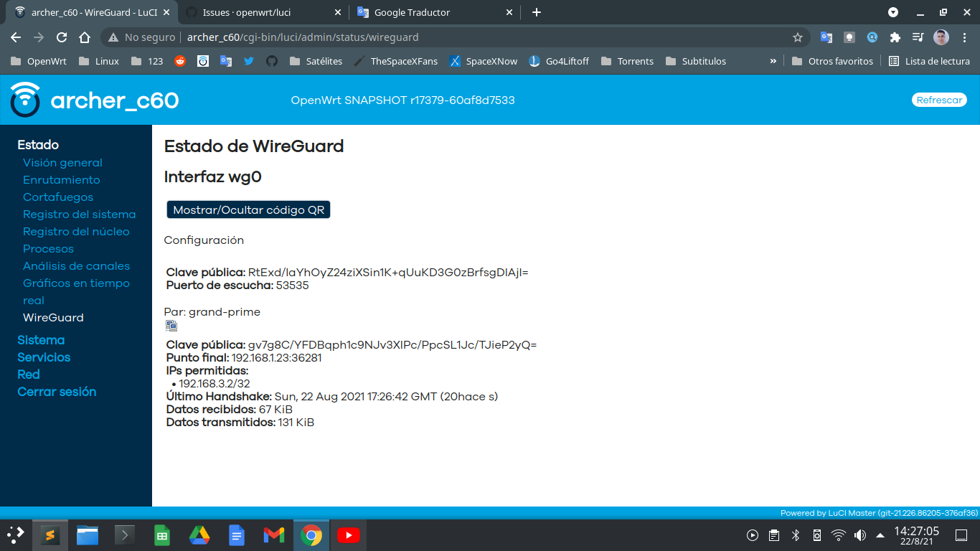This screenshot has width=980, height=551.
Task: Open the Chrome profile avatar
Action: (x=941, y=37)
